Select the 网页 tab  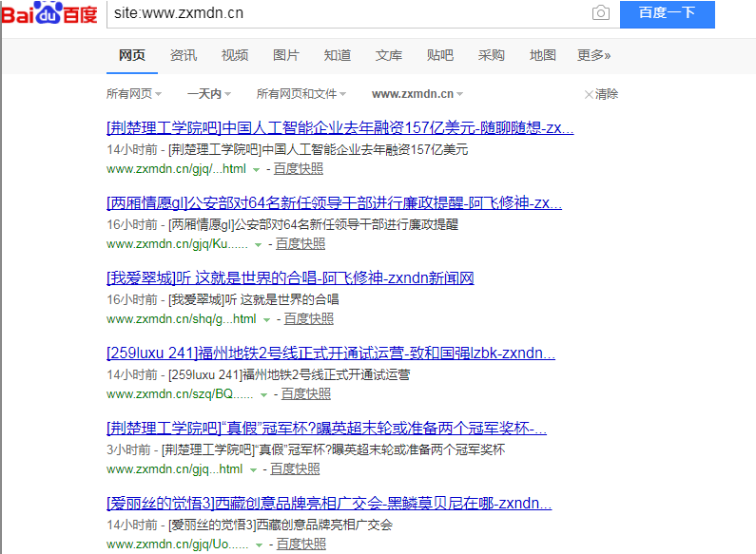(x=131, y=55)
